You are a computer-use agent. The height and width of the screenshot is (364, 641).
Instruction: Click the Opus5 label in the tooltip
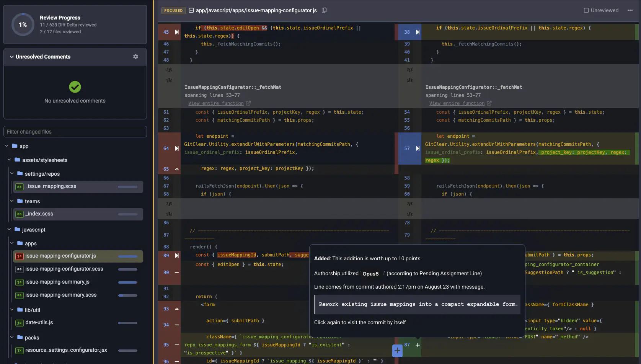pyautogui.click(x=370, y=274)
